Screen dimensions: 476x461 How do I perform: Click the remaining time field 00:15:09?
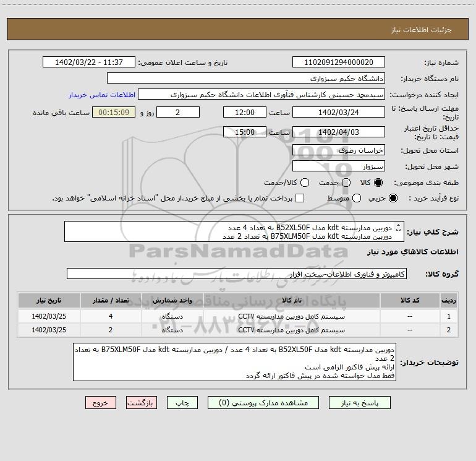click(114, 112)
